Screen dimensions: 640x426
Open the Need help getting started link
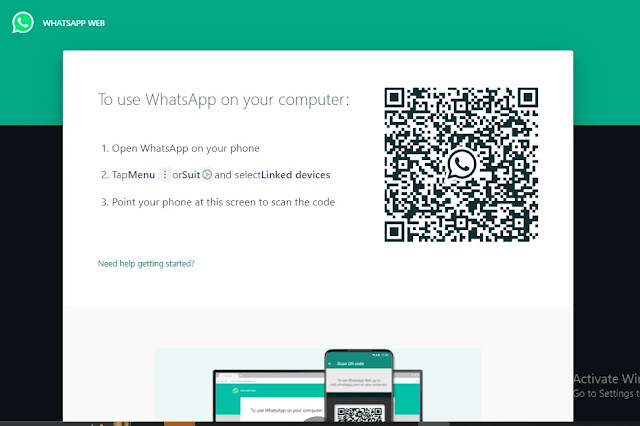coord(146,264)
